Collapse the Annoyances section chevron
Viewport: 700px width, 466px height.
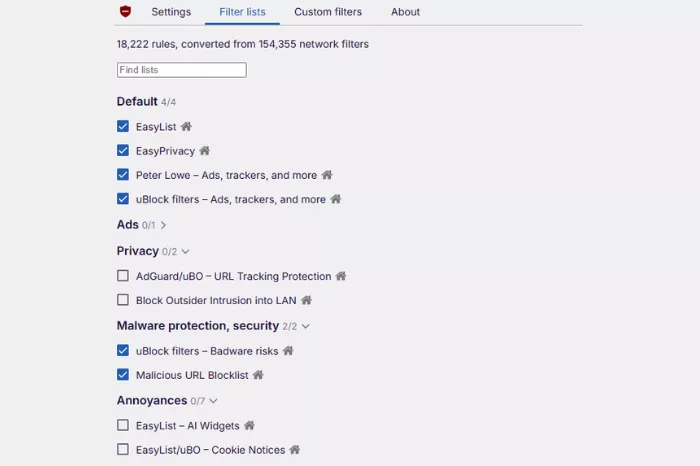(213, 401)
